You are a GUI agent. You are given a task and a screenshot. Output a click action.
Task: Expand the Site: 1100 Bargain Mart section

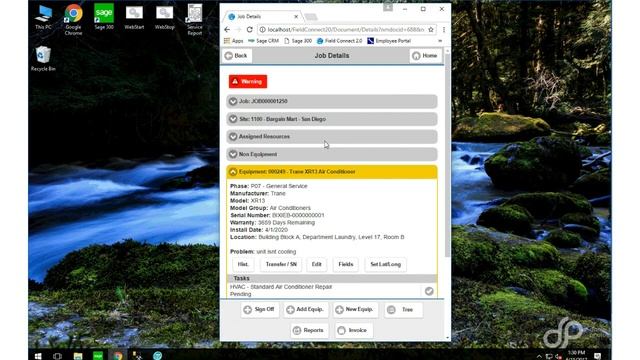click(x=331, y=119)
